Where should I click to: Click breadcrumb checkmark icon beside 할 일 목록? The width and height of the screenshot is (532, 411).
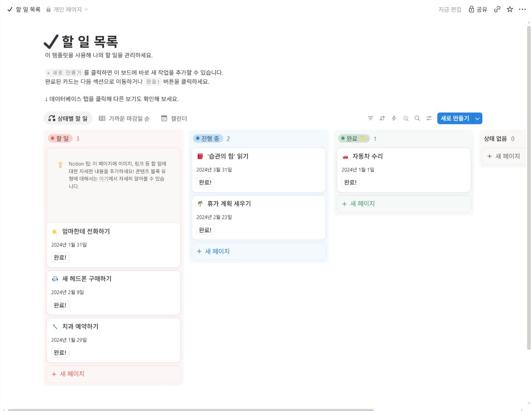(10, 9)
